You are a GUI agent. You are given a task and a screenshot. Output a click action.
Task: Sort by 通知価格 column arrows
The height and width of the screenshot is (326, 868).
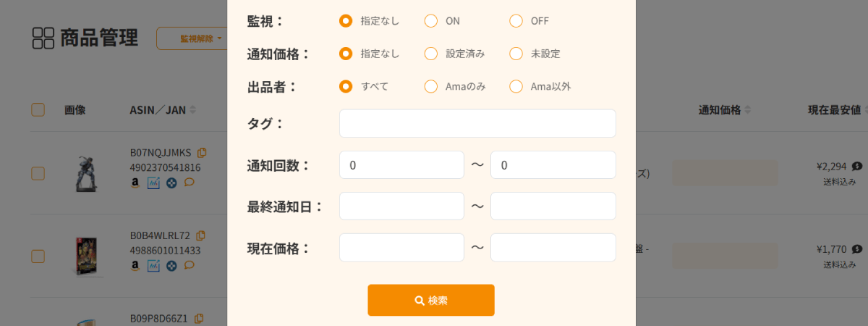tap(747, 110)
